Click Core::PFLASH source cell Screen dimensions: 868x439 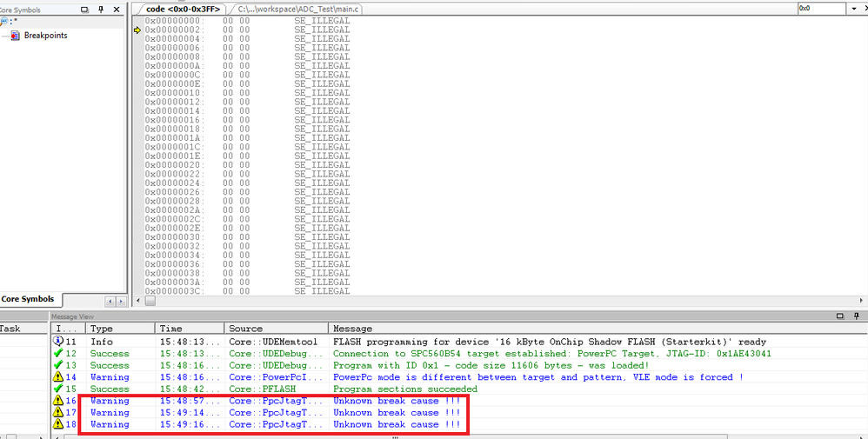click(262, 389)
